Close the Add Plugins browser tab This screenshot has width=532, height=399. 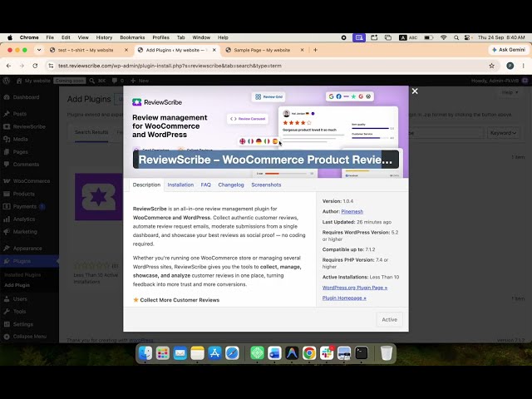tap(214, 50)
